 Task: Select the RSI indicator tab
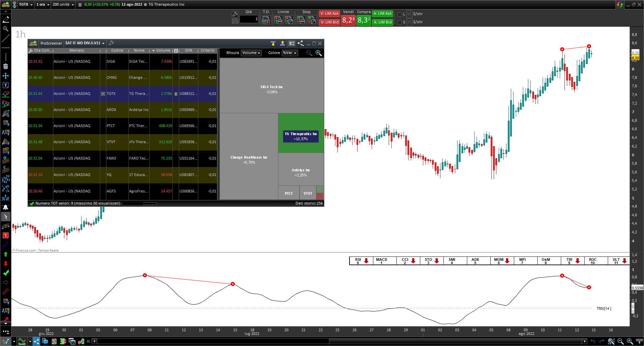(x=361, y=261)
